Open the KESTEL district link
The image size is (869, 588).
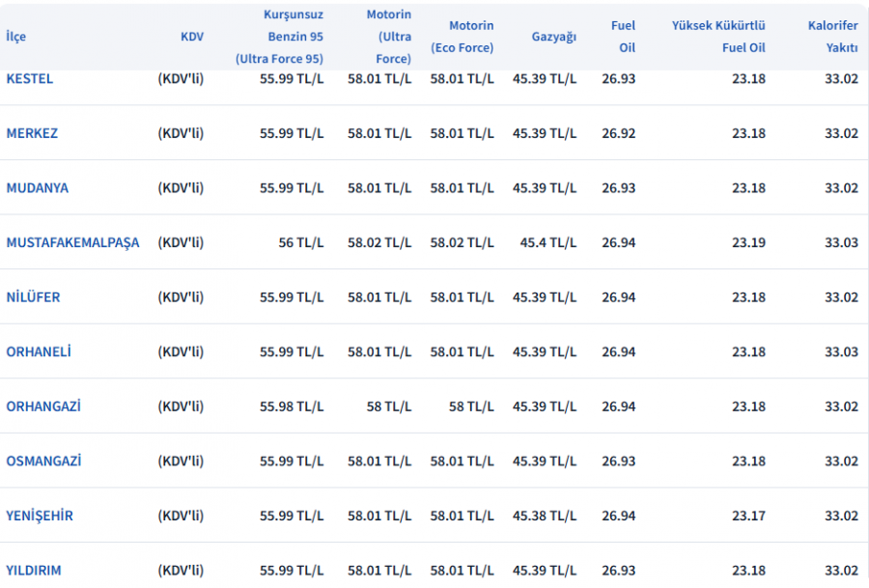pyautogui.click(x=30, y=79)
